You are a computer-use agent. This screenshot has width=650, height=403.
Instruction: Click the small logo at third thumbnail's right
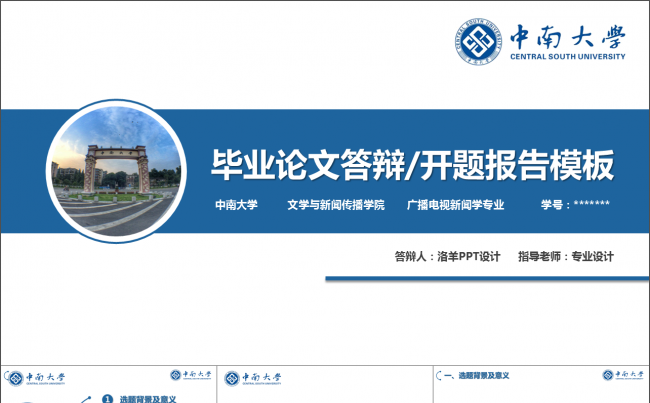click(x=623, y=375)
